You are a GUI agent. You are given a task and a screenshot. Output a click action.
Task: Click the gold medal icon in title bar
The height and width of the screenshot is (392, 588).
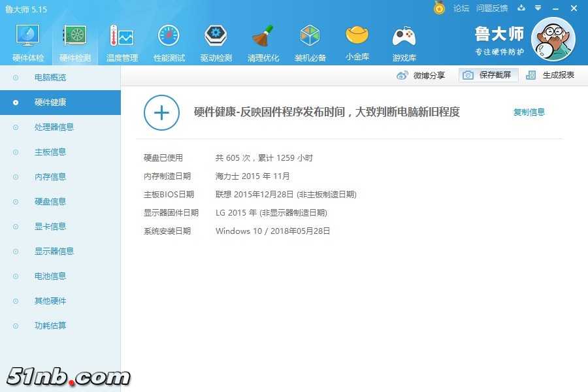(x=440, y=8)
